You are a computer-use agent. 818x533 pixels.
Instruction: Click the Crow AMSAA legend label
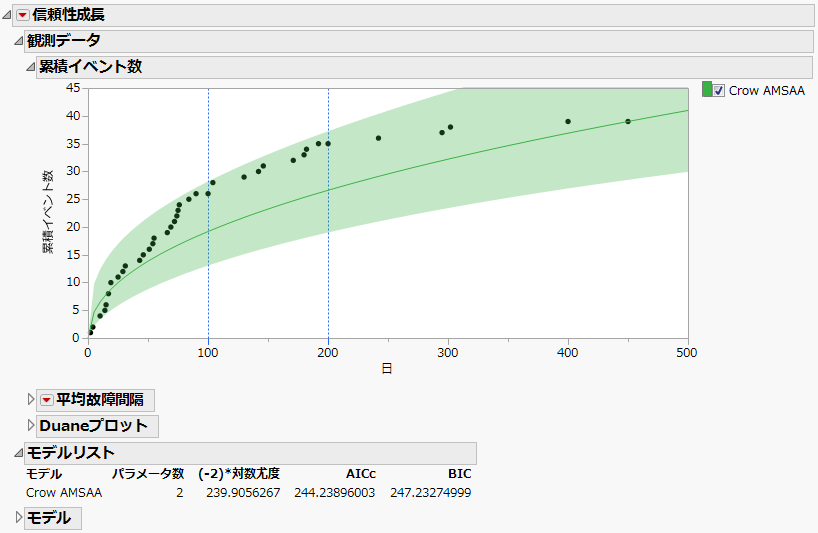tap(766, 91)
